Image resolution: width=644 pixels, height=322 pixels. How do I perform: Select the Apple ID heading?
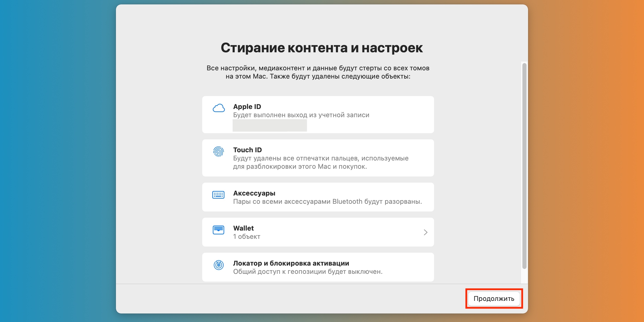247,107
